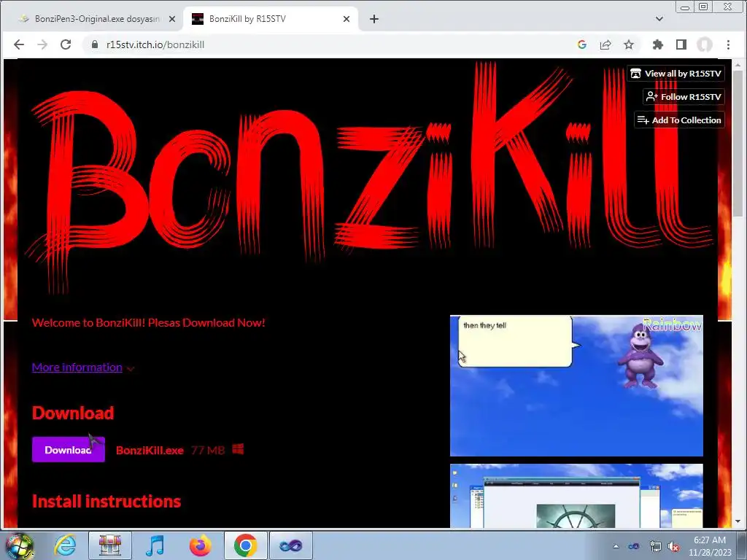Add game to collection
The height and width of the screenshot is (560, 747).
(679, 120)
